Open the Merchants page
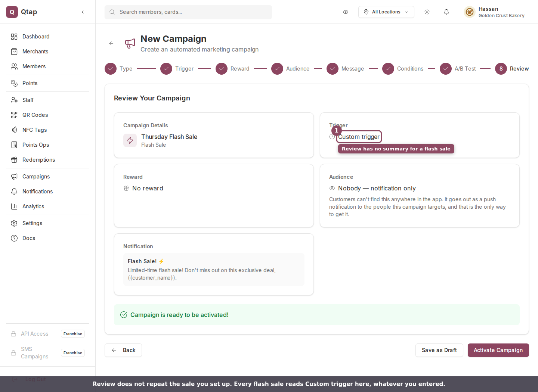Viewport: 538px width, 392px height. (x=47, y=52)
